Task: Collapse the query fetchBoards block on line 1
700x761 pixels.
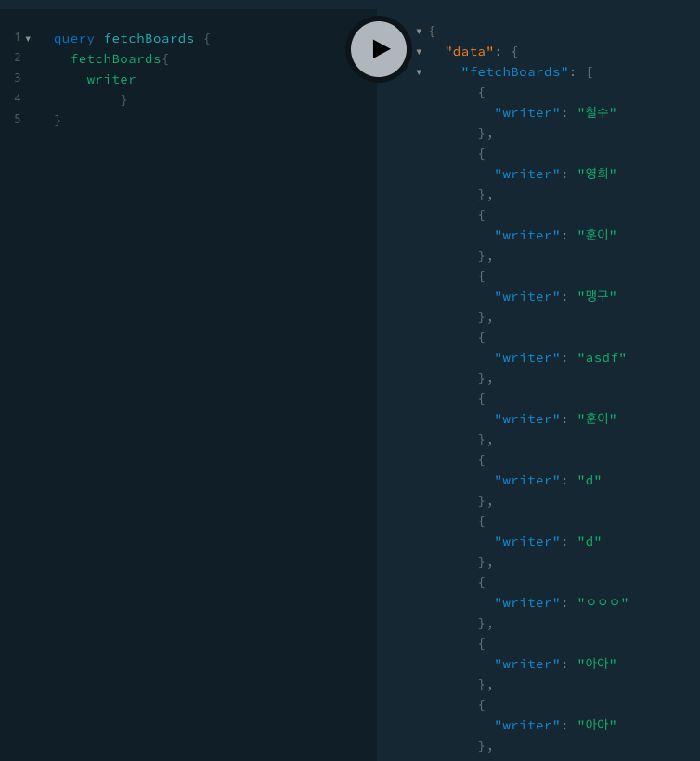Action: 28,39
